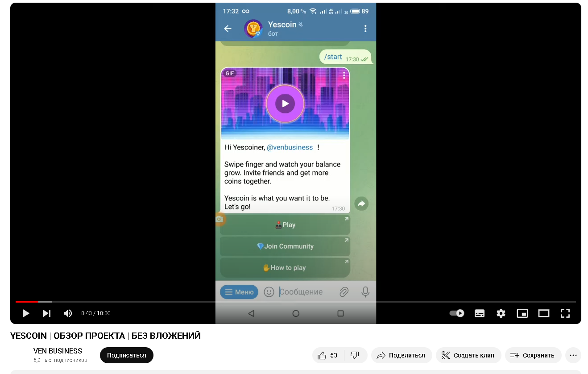Click the Yescoin chat title
The image size is (588, 374).
[282, 25]
